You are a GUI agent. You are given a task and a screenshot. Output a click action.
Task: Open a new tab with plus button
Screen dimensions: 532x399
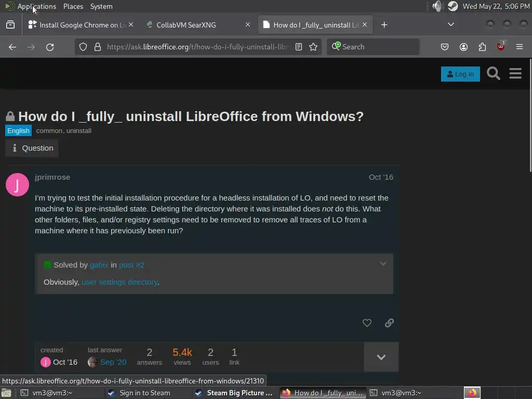click(x=384, y=25)
